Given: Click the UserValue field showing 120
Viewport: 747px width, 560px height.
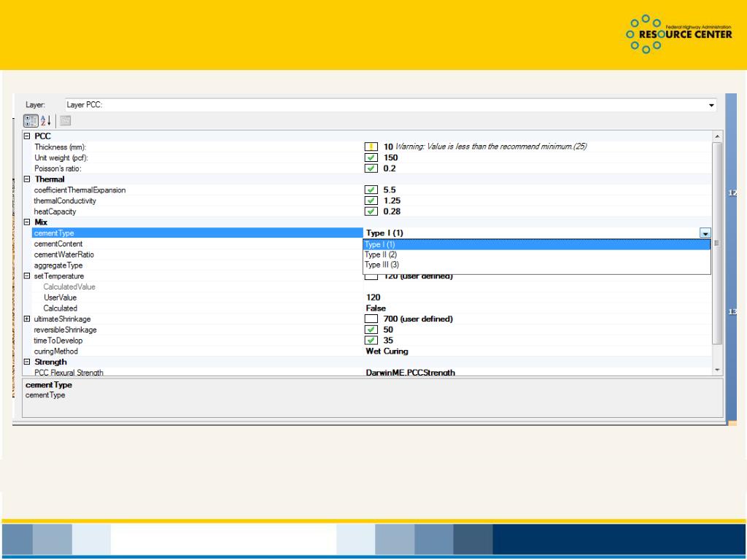Looking at the screenshot, I should (373, 297).
